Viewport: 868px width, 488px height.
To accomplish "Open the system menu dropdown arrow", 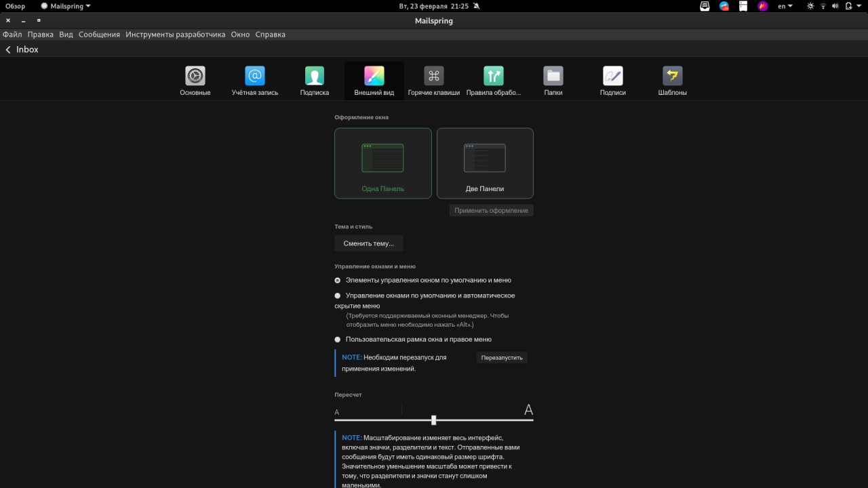I will point(860,6).
